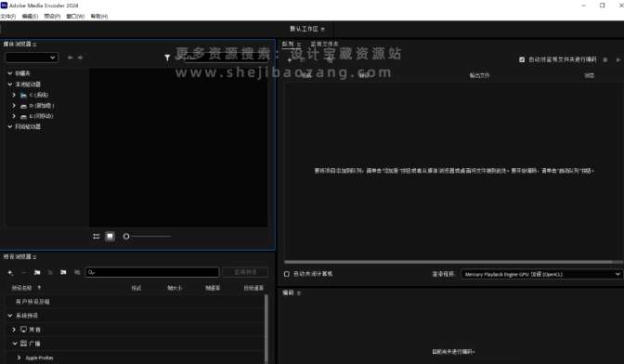
Task: Click the import presets icon
Action: coord(63,272)
